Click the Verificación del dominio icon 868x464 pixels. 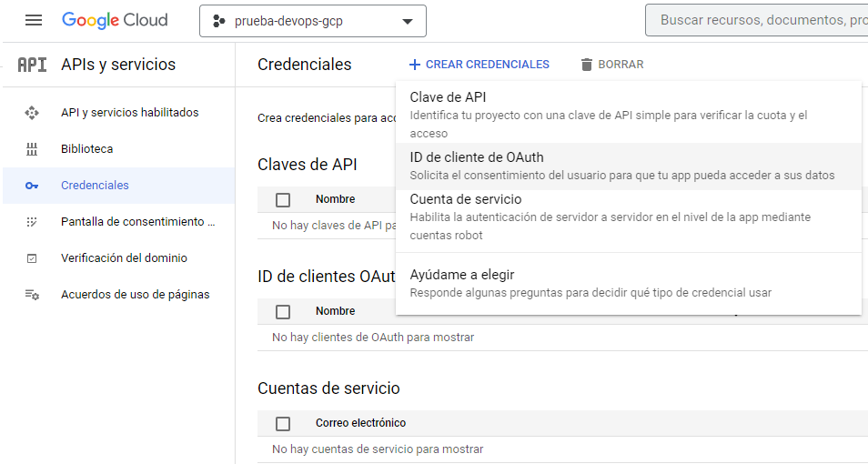click(x=32, y=258)
